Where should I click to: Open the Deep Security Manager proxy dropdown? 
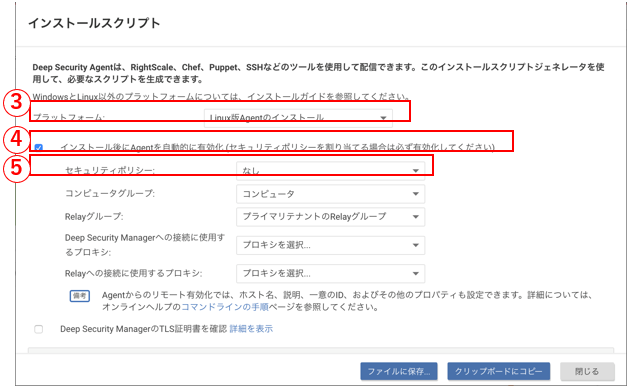coord(330,245)
